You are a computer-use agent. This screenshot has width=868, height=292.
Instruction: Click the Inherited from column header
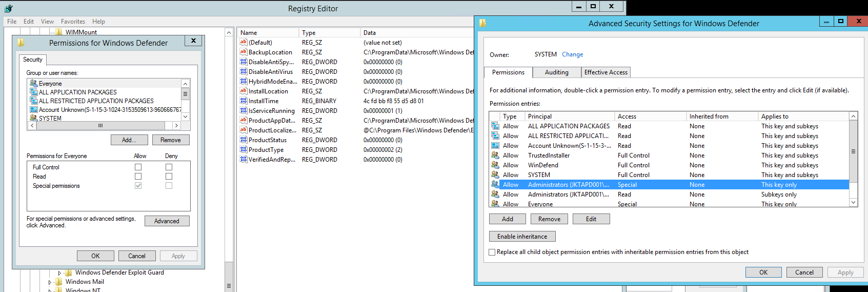(x=722, y=116)
